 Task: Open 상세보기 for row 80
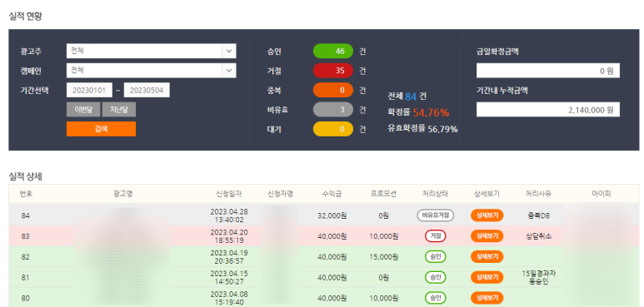487,298
